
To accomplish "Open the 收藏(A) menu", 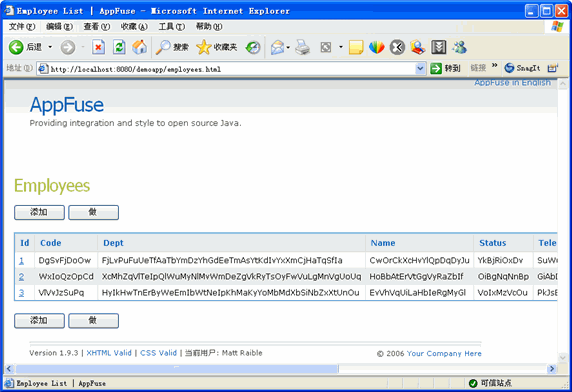I will [x=134, y=27].
